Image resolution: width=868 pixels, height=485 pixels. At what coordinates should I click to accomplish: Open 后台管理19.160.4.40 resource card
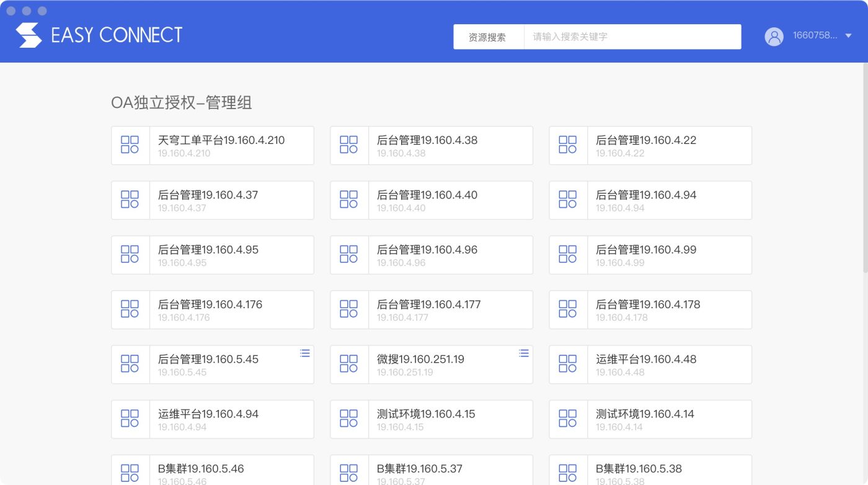(427, 195)
